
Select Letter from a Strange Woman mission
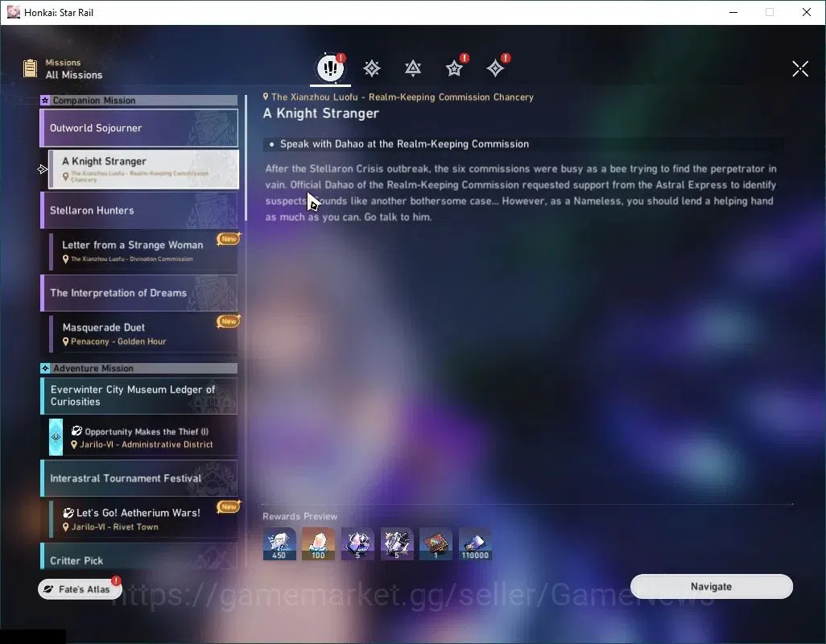143,251
